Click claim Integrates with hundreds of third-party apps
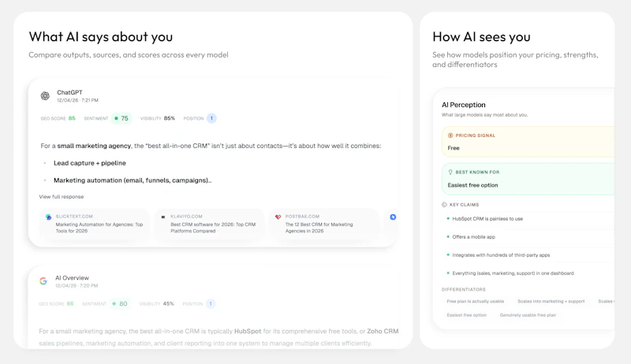This screenshot has height=364, width=631. tap(501, 254)
